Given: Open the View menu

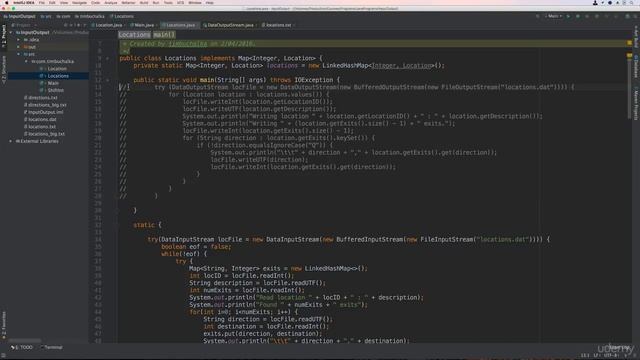Looking at the screenshot, I should click(x=64, y=2).
